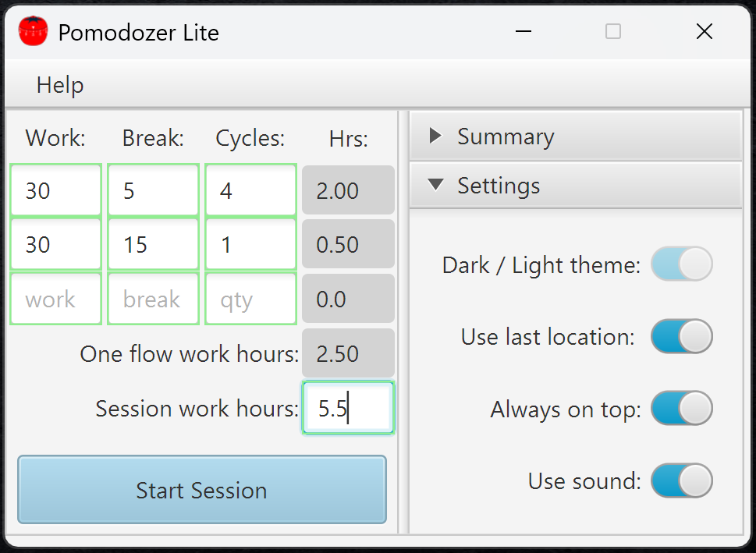Open the Help menu
Viewport: 756px width, 553px height.
[60, 84]
